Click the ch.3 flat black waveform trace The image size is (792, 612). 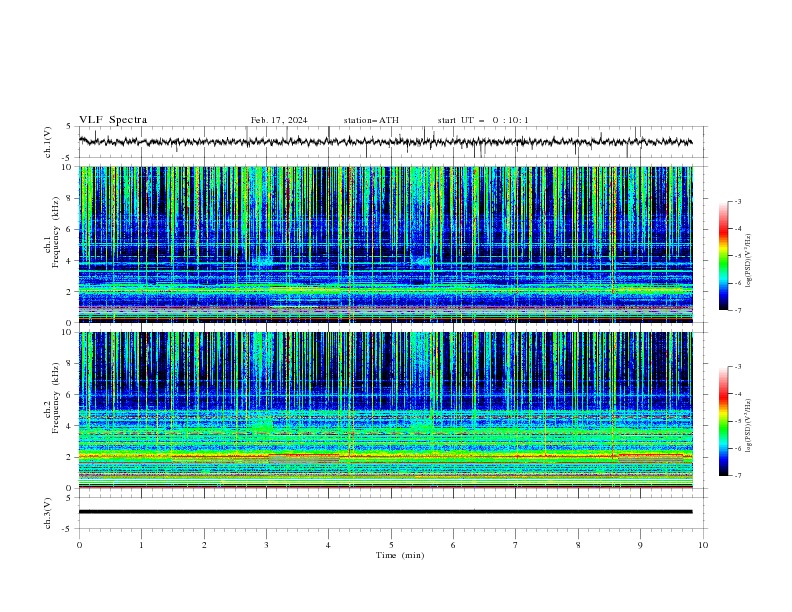pos(385,512)
